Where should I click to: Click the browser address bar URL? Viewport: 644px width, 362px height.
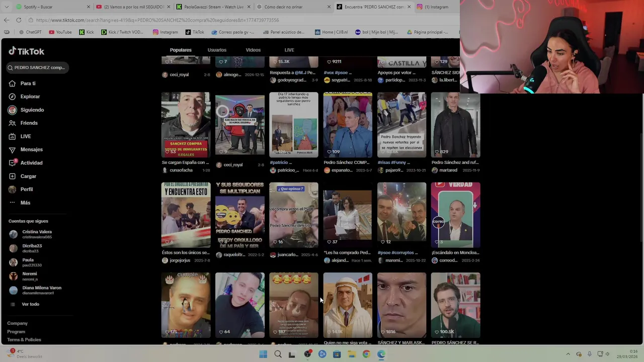[x=157, y=20]
